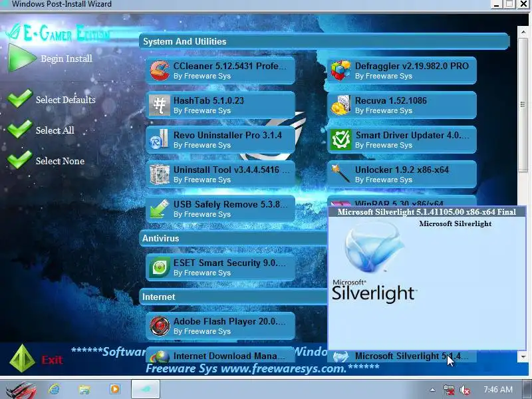Click the Begin Install label
This screenshot has width=532, height=399.
tap(66, 59)
